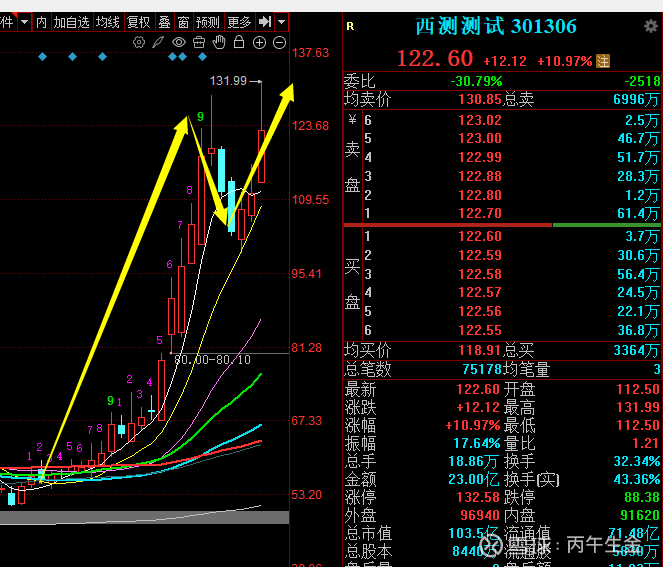663x567 pixels.
Task: Click stock title 西测测试 301306
Action: tap(496, 26)
